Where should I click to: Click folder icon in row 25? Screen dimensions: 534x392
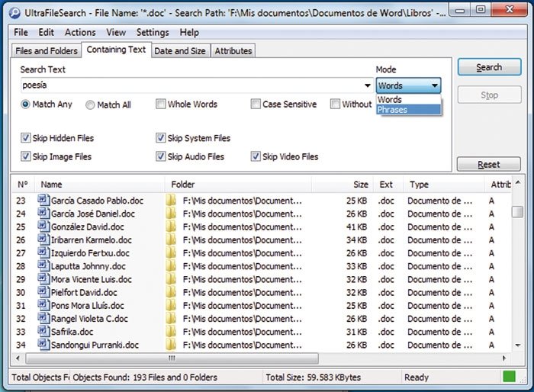[171, 227]
